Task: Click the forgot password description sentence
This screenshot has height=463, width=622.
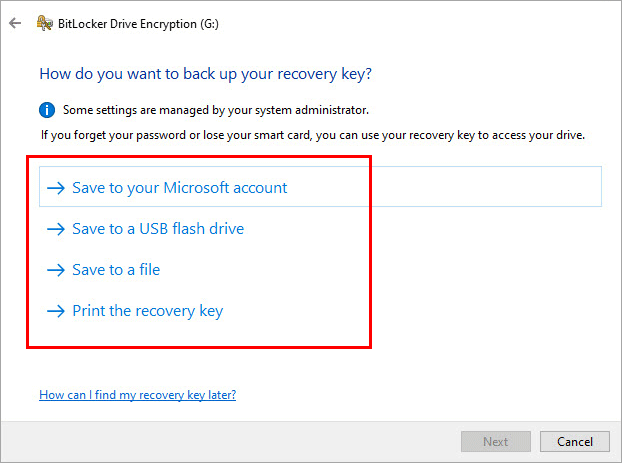Action: pyautogui.click(x=313, y=135)
